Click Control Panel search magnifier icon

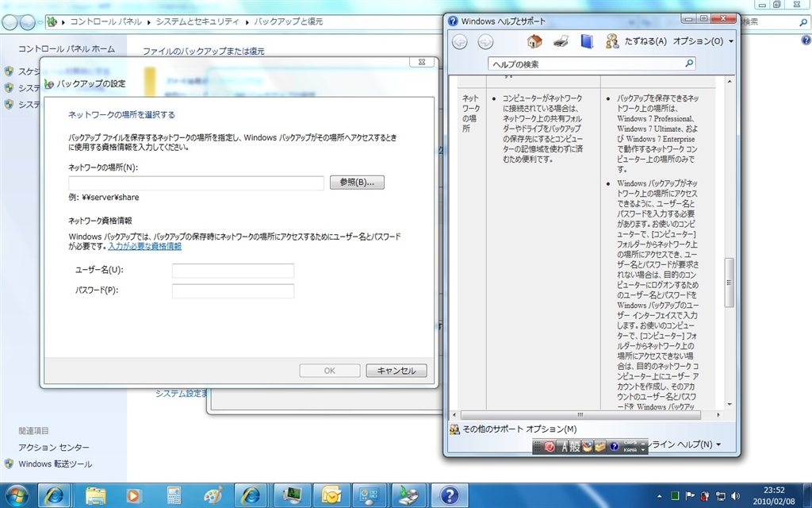pos(803,22)
